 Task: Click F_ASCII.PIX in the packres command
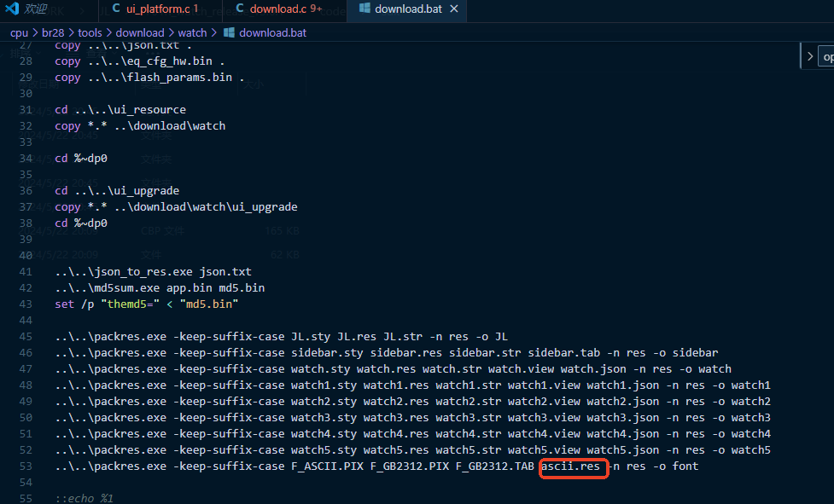point(327,466)
